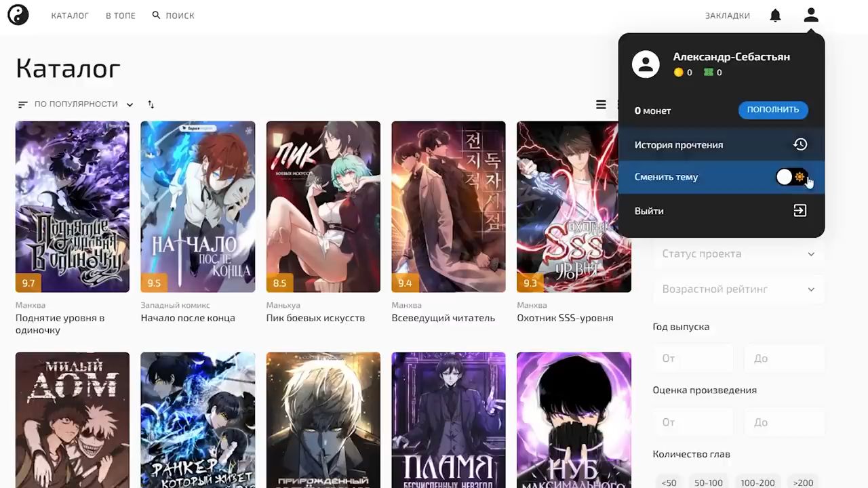The image size is (868, 488).
Task: Select the 50-100 chapters filter chip
Action: coord(708,483)
